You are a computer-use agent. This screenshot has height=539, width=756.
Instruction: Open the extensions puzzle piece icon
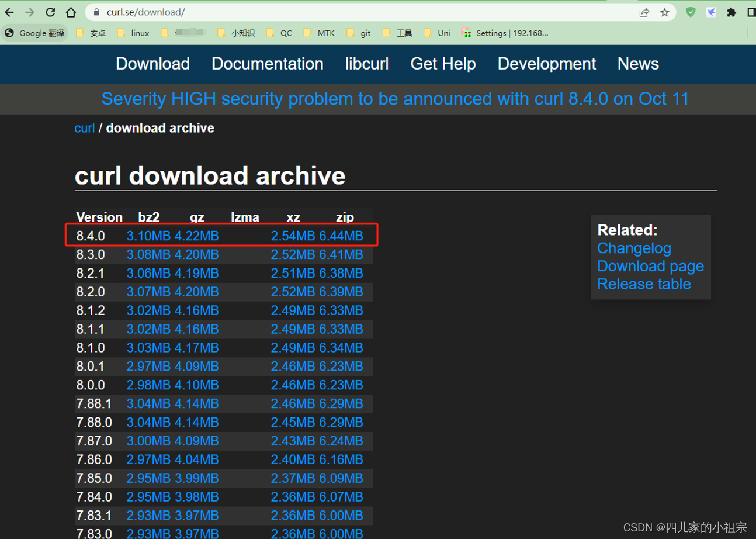(x=731, y=12)
